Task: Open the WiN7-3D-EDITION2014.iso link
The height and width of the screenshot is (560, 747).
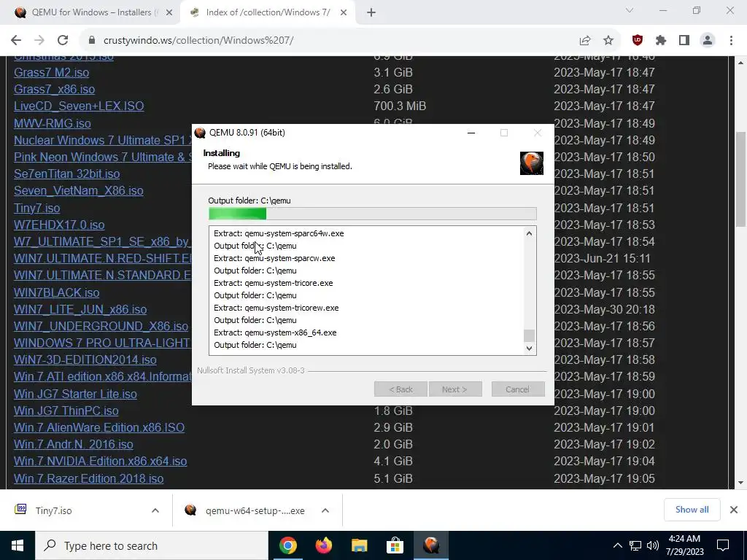Action: (x=85, y=359)
